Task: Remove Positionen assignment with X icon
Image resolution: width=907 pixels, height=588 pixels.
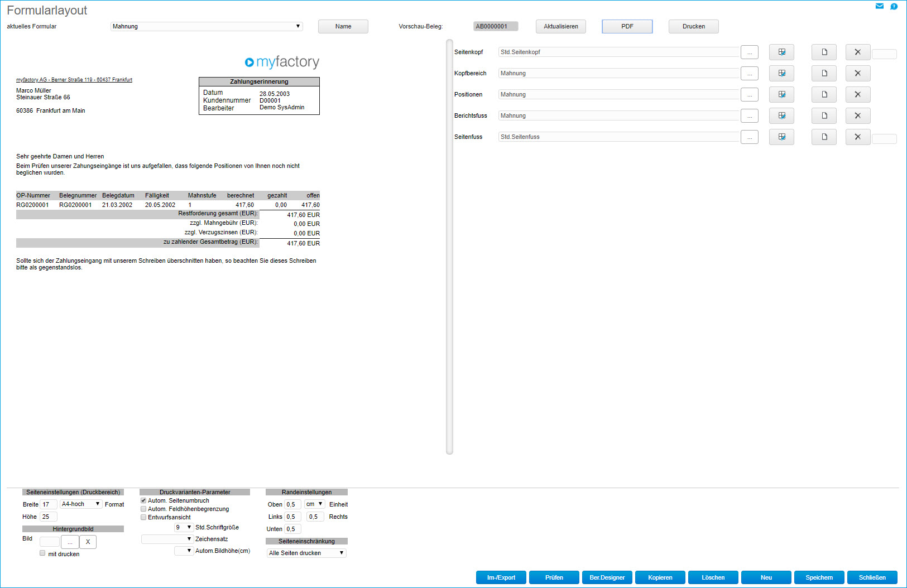Action: click(x=858, y=94)
